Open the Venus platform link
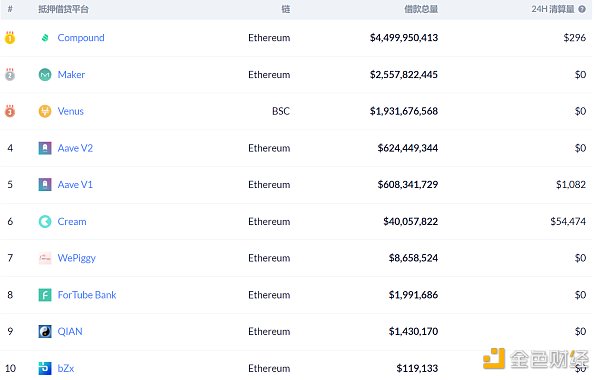600x380 pixels. (x=70, y=111)
